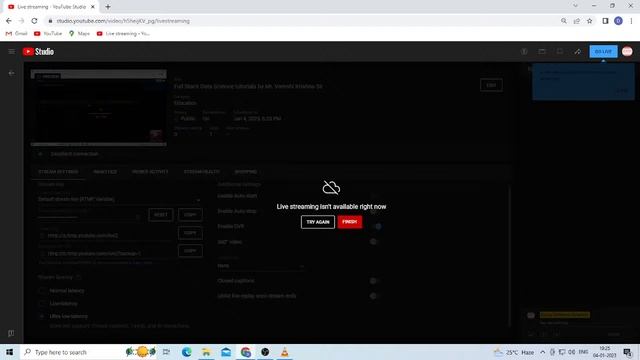Open the channel avatar account menu
This screenshot has height=360, width=640.
[627, 51]
